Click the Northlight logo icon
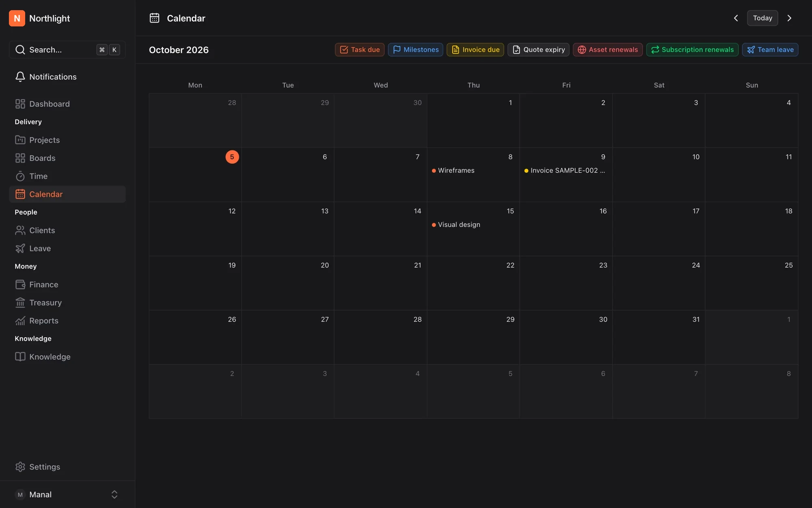 [17, 18]
